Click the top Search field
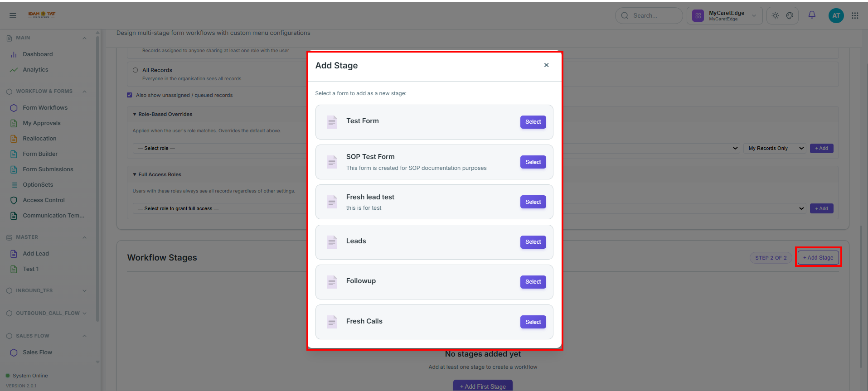Viewport: 868px width, 391px height. click(x=649, y=15)
